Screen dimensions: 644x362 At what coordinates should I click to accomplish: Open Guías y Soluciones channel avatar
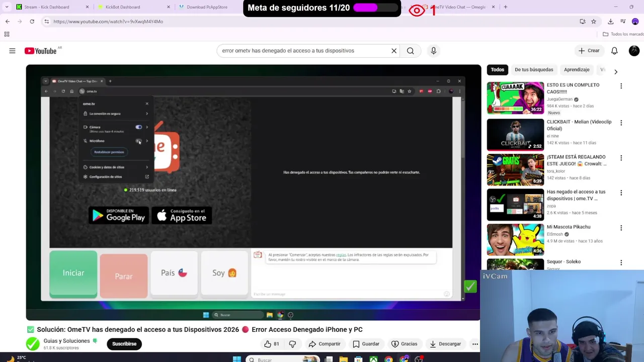(33, 344)
